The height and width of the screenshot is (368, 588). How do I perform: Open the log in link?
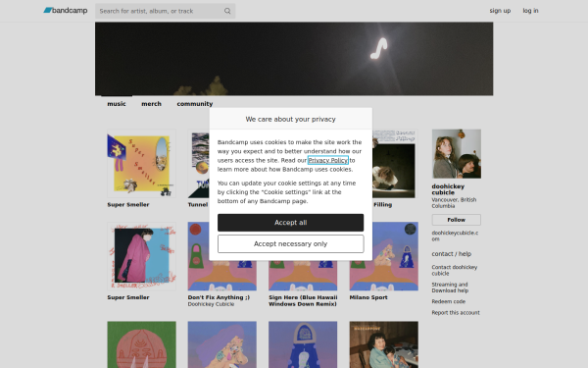coord(530,11)
